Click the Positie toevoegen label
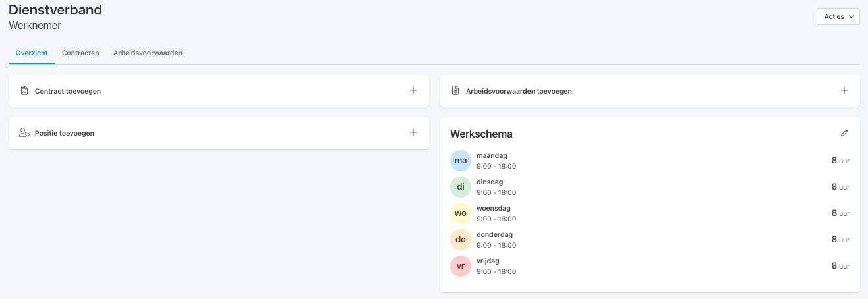 (x=65, y=133)
